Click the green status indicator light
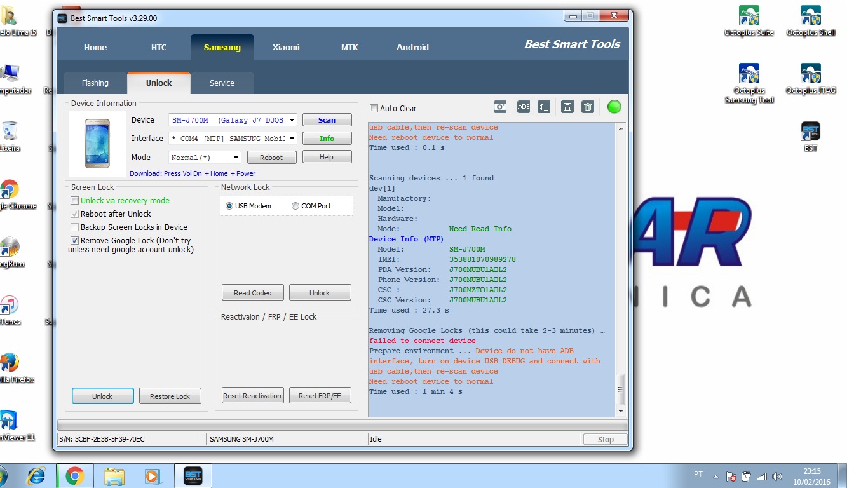The image size is (868, 488). (614, 107)
